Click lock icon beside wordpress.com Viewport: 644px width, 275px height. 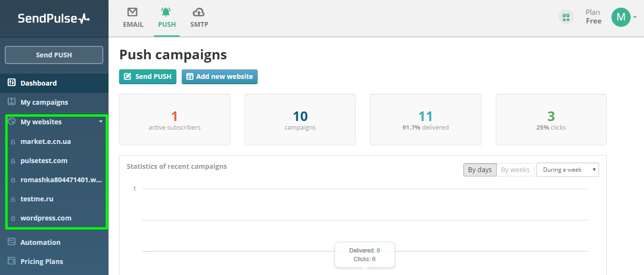(x=13, y=219)
